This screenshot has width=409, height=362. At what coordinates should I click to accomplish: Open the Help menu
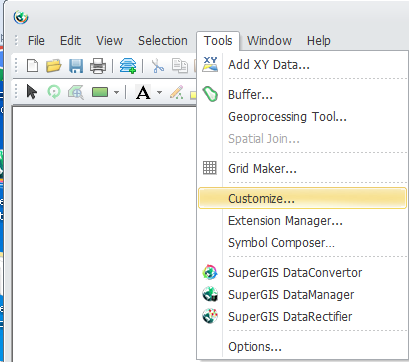point(319,41)
